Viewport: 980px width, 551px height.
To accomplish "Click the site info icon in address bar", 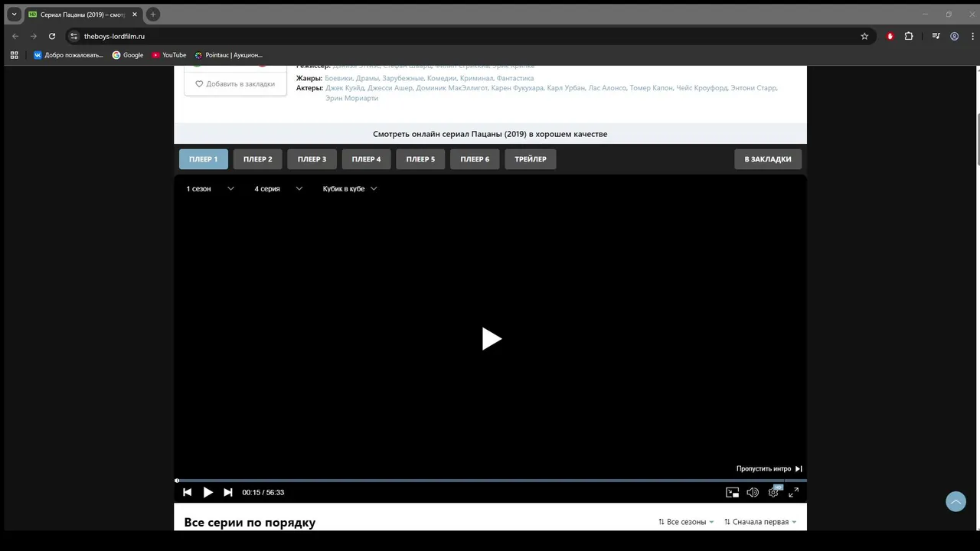I will point(73,36).
